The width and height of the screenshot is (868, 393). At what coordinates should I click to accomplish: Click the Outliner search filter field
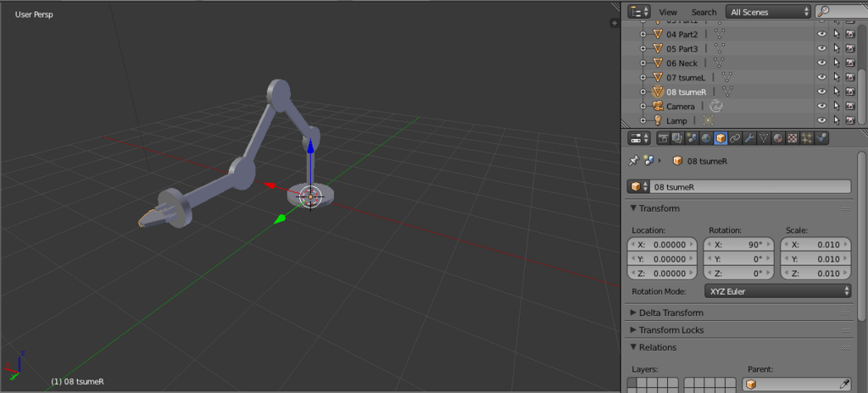tap(842, 12)
